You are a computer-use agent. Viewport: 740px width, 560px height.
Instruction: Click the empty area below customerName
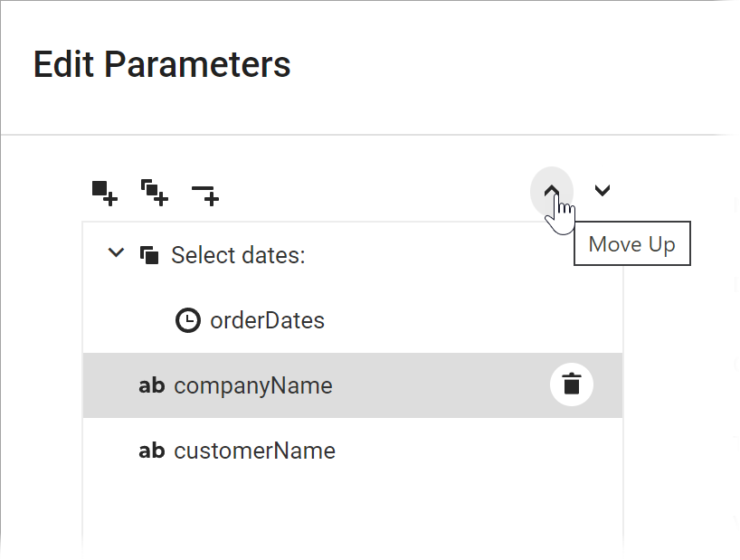click(x=353, y=516)
